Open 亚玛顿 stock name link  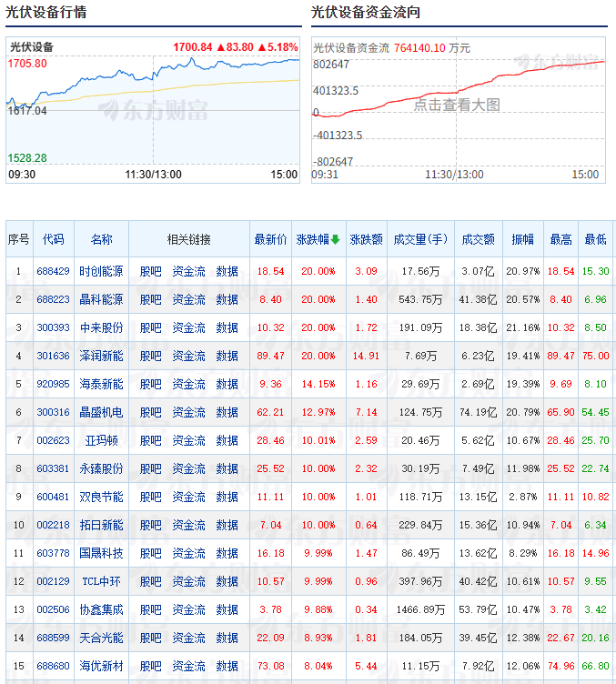tap(101, 440)
